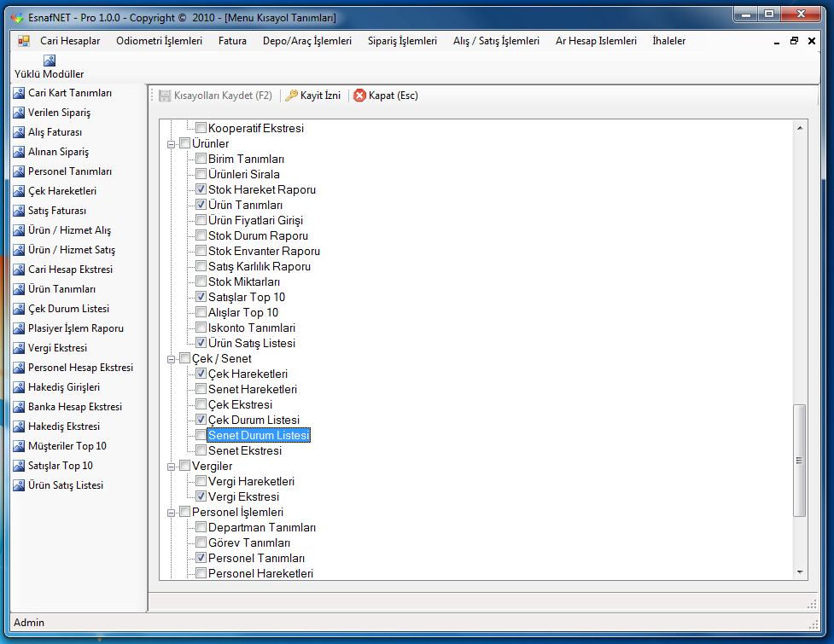
Task: Click the scrollbar up arrow
Action: tap(799, 128)
